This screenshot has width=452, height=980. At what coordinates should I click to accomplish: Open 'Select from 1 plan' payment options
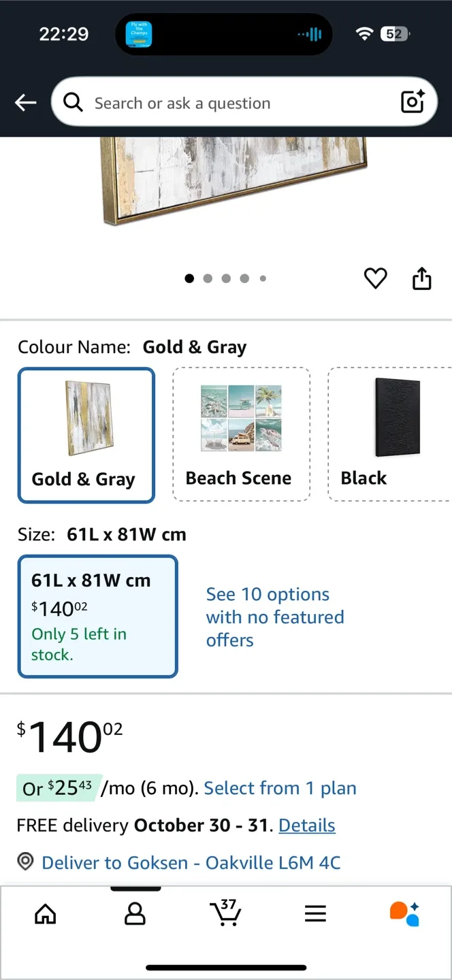pyautogui.click(x=280, y=788)
